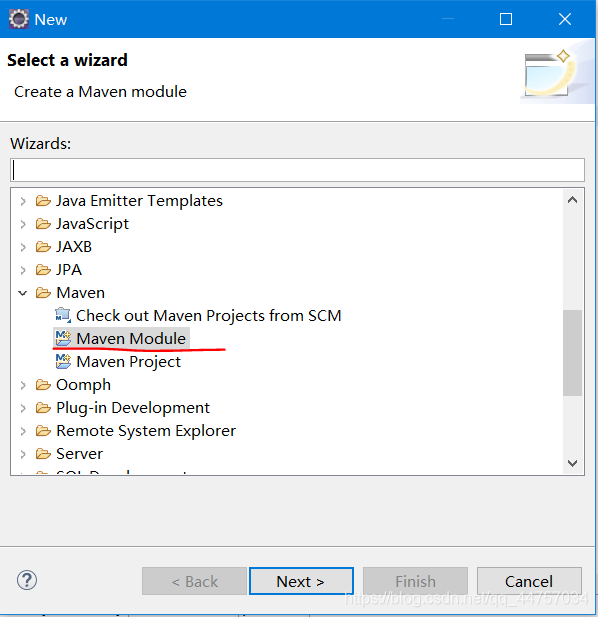Expand the JAXB category

tap(23, 247)
